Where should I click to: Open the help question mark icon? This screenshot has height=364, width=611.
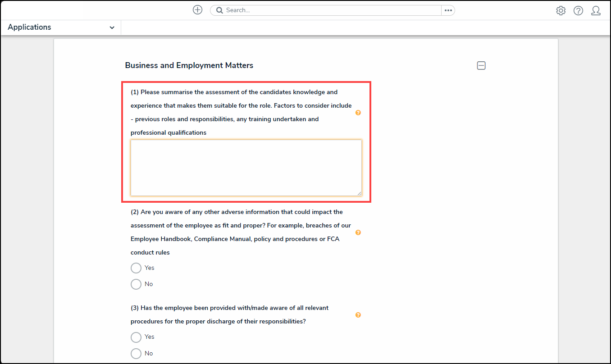tap(578, 11)
